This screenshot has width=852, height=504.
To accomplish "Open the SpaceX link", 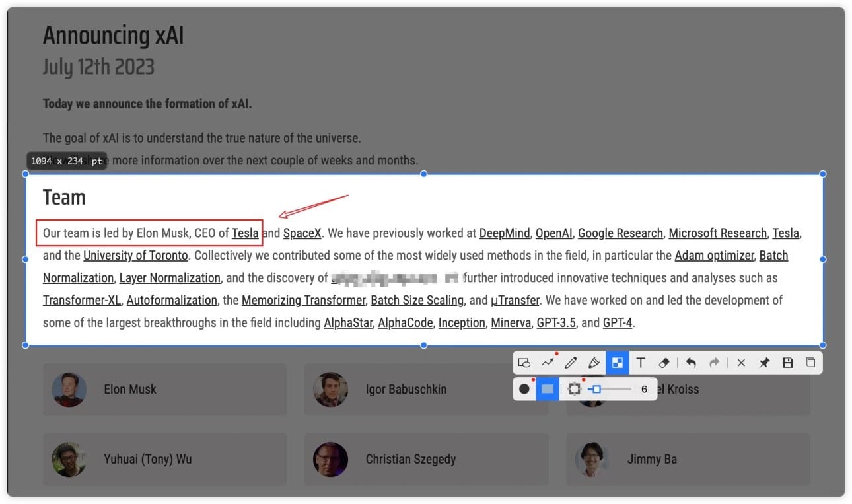I will 302,233.
